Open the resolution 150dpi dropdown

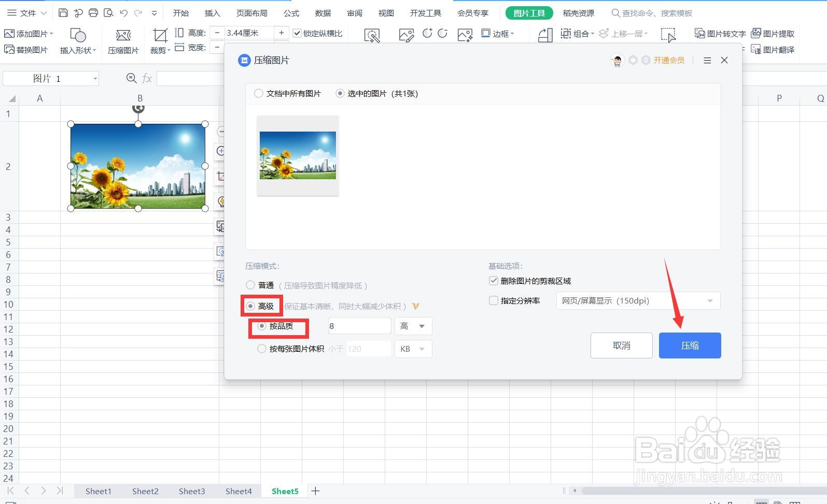click(x=638, y=300)
